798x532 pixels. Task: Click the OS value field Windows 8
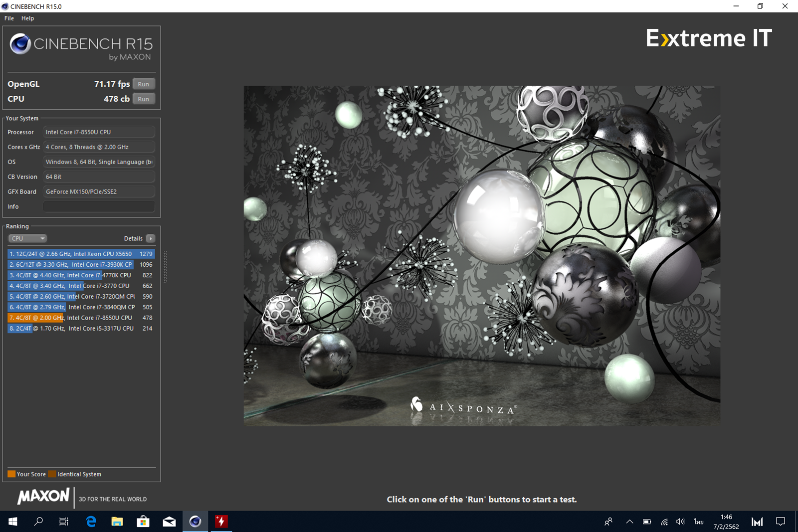click(x=99, y=162)
